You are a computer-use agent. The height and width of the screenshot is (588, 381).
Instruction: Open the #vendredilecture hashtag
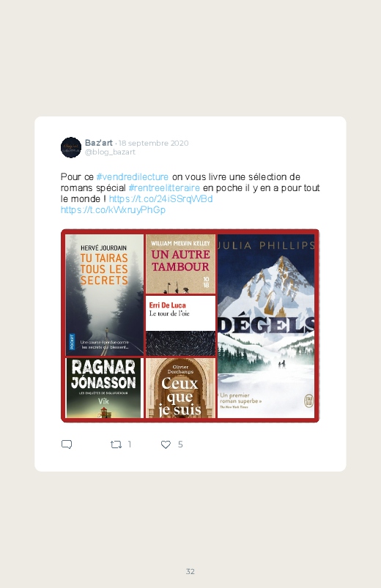click(x=133, y=176)
